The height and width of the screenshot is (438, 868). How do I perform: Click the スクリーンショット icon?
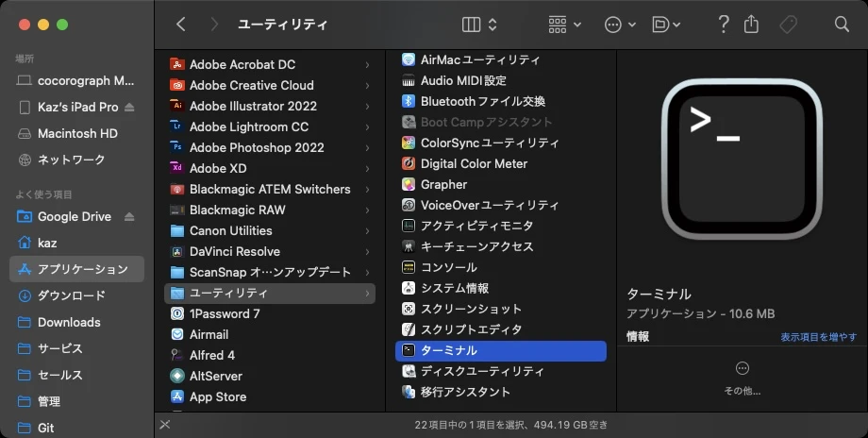coord(409,309)
